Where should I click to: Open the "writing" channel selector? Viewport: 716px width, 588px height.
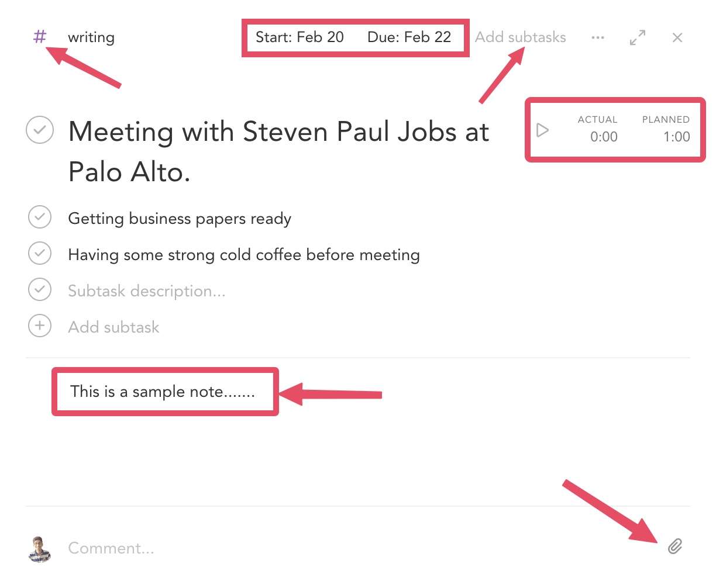[x=91, y=37]
